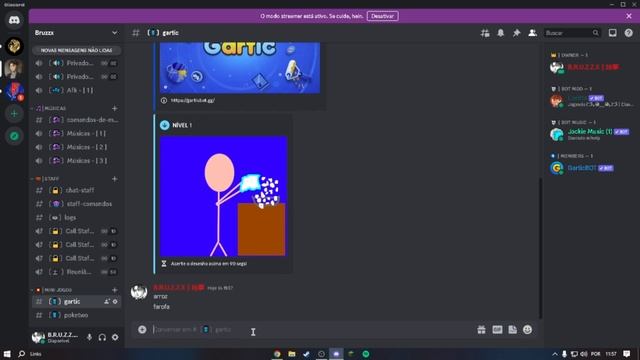Open the emoji picker smiley icon
The width and height of the screenshot is (640, 360).
[x=527, y=330]
